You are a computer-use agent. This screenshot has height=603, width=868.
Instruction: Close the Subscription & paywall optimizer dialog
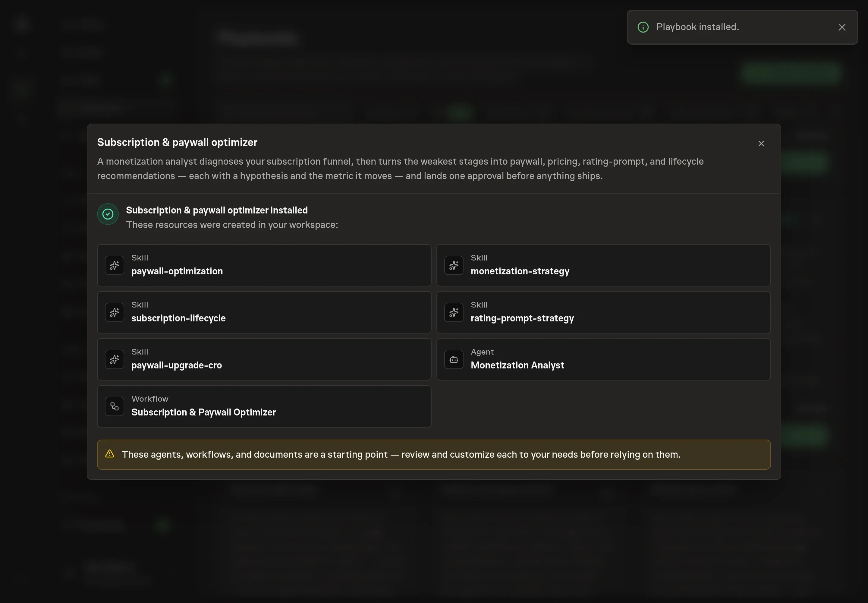click(761, 144)
